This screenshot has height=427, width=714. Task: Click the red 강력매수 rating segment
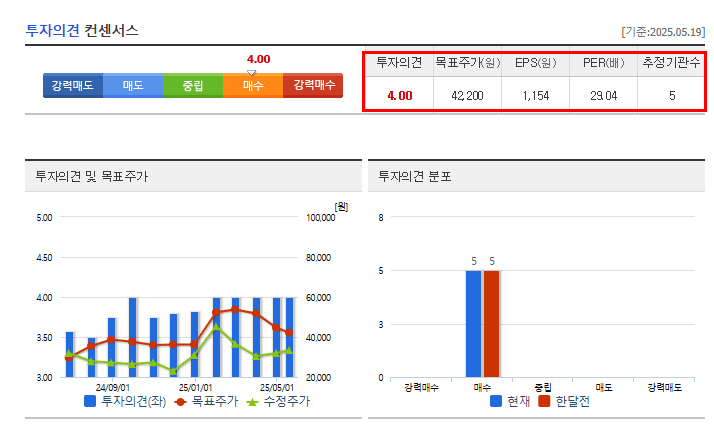pos(313,85)
